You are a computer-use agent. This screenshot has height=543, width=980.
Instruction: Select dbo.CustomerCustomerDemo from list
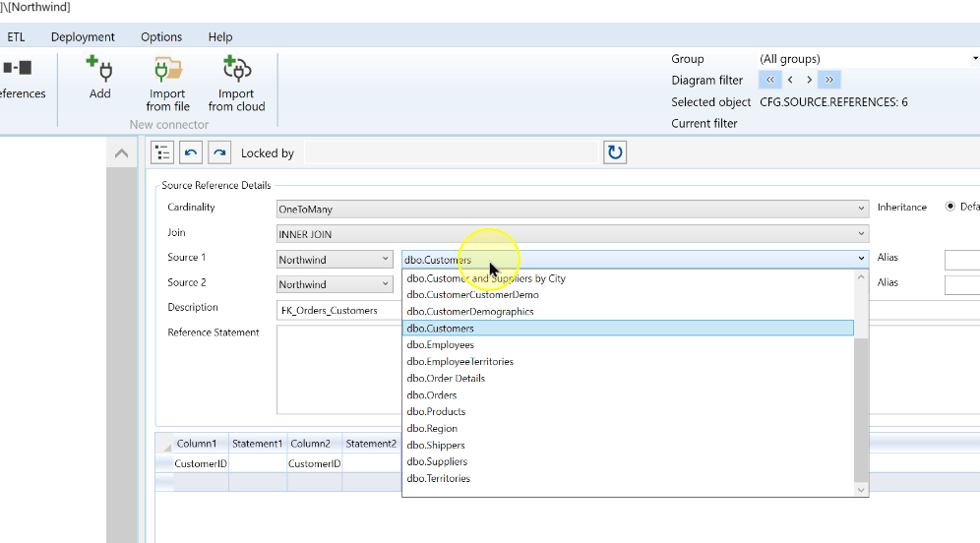[628, 294]
